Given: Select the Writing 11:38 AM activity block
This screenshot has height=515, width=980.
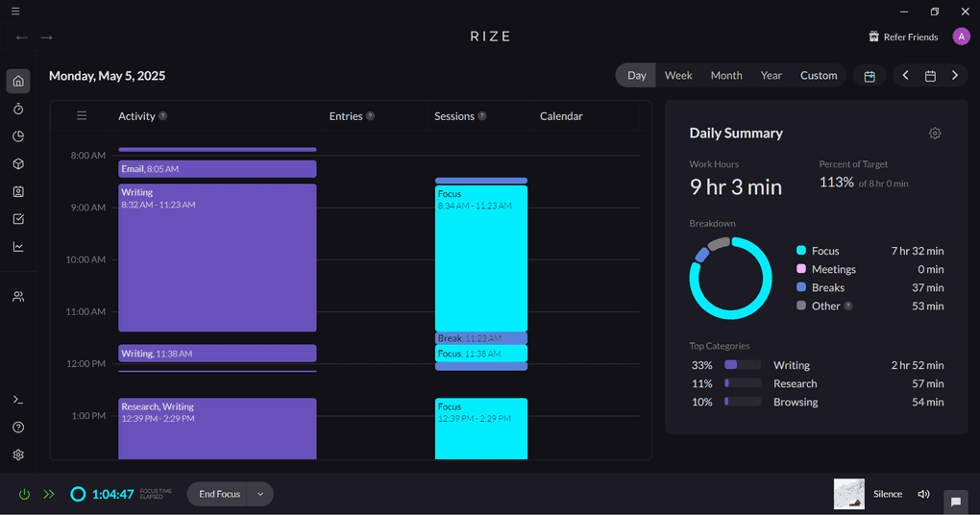Looking at the screenshot, I should click(x=217, y=354).
